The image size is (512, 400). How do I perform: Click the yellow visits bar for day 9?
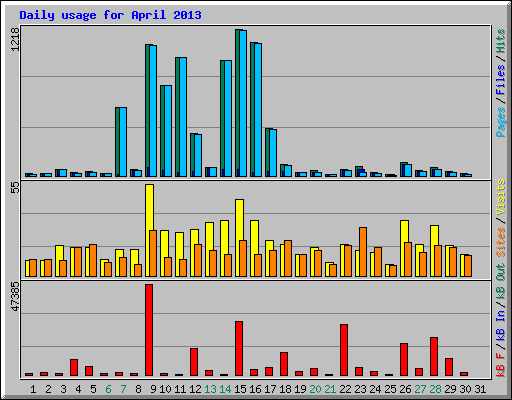pos(149,207)
